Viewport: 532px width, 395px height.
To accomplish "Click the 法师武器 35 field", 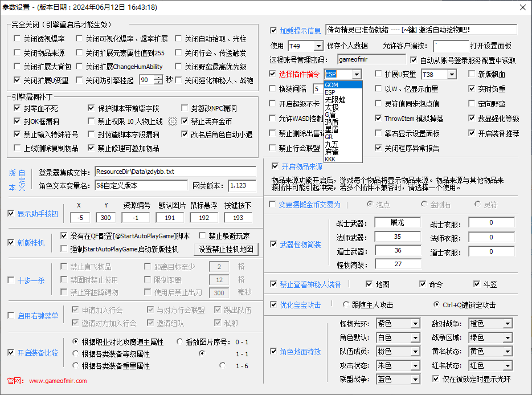I will (x=398, y=237).
